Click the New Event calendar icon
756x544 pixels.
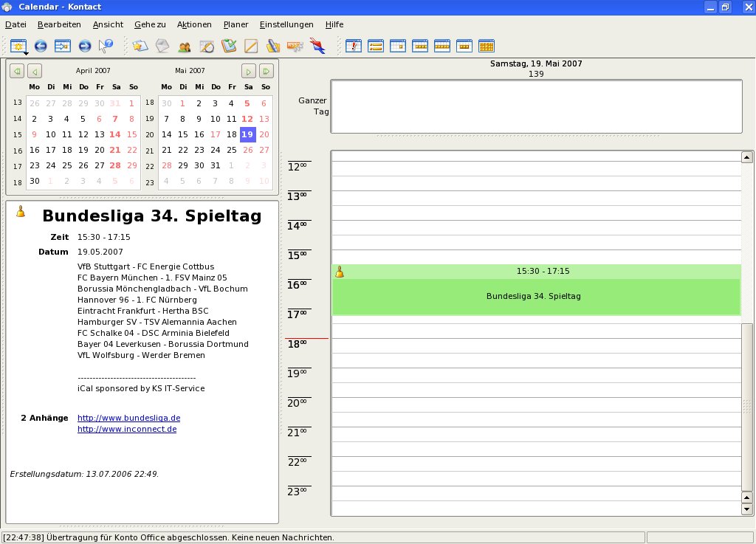(x=18, y=47)
